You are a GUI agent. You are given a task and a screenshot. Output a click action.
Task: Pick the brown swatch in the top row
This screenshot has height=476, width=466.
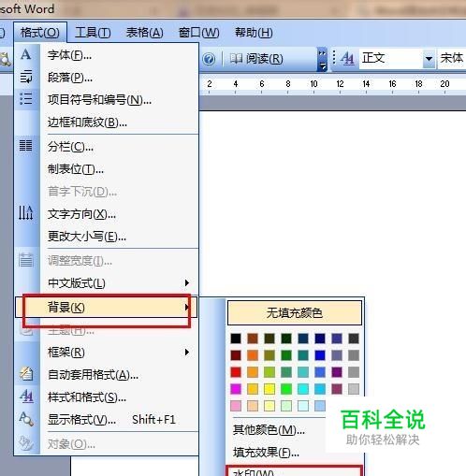[253, 339]
